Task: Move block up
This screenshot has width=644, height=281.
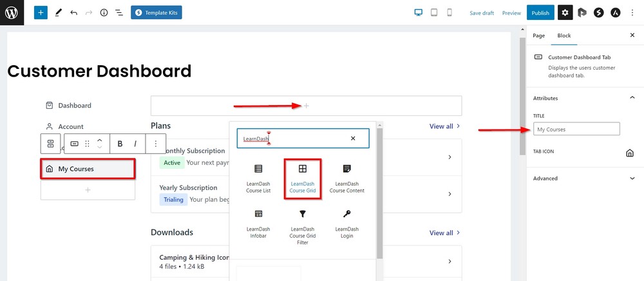Action: [99, 140]
